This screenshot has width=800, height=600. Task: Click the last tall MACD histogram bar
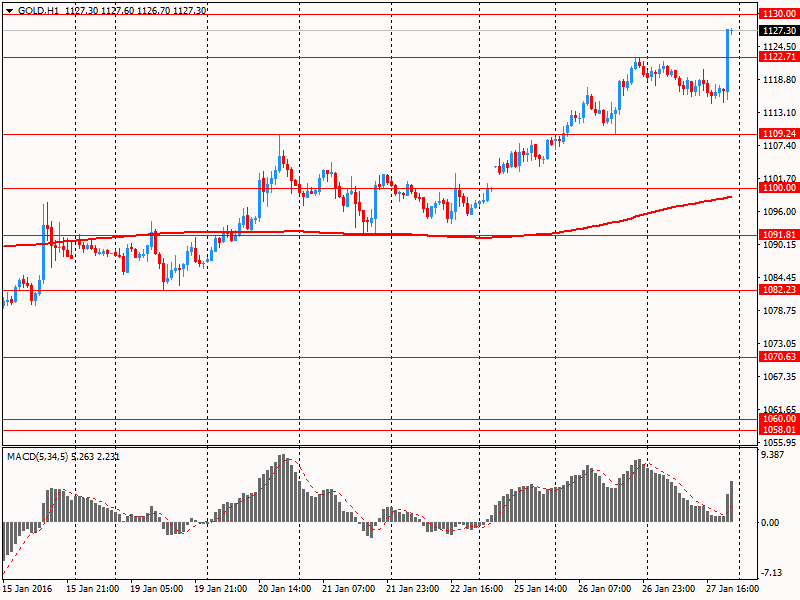[x=732, y=501]
